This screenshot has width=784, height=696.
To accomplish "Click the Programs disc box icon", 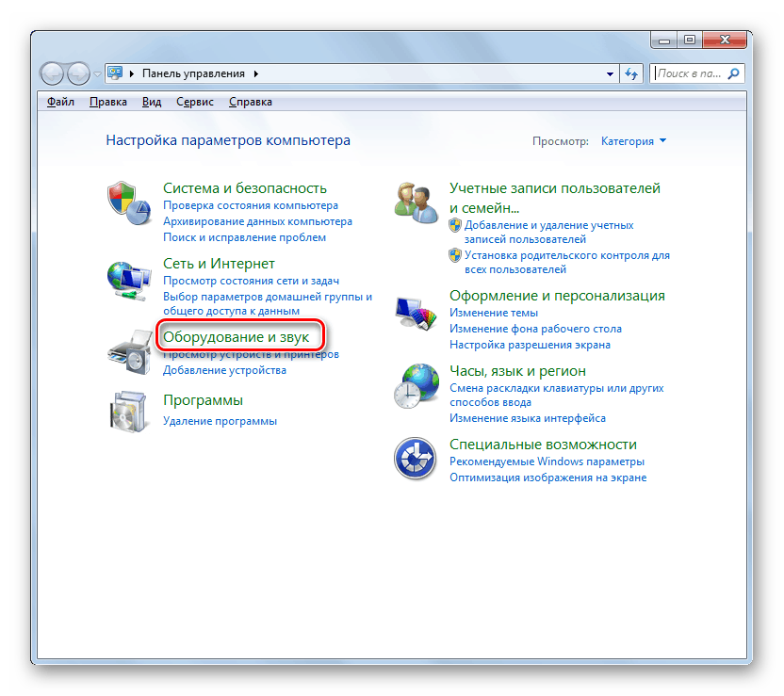I will [129, 410].
